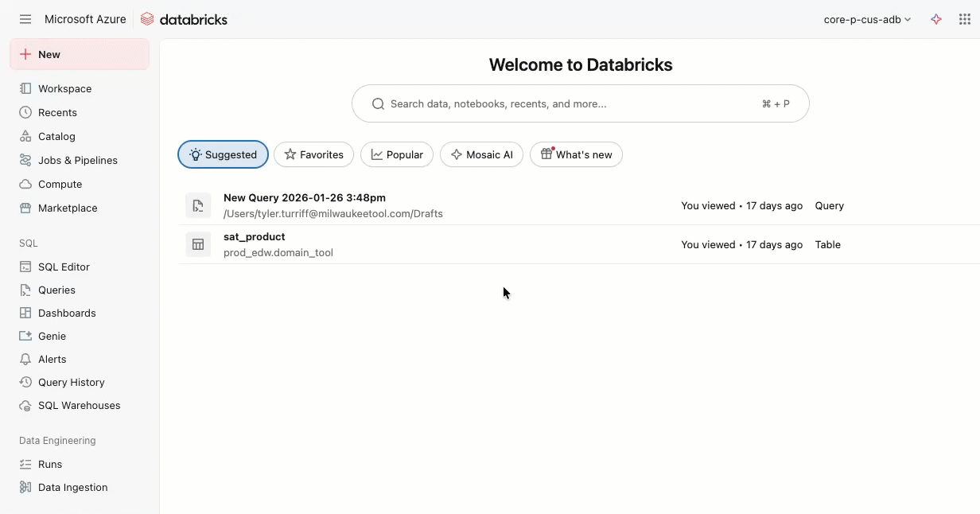Click the Dashboards sidebar icon

[x=25, y=313]
